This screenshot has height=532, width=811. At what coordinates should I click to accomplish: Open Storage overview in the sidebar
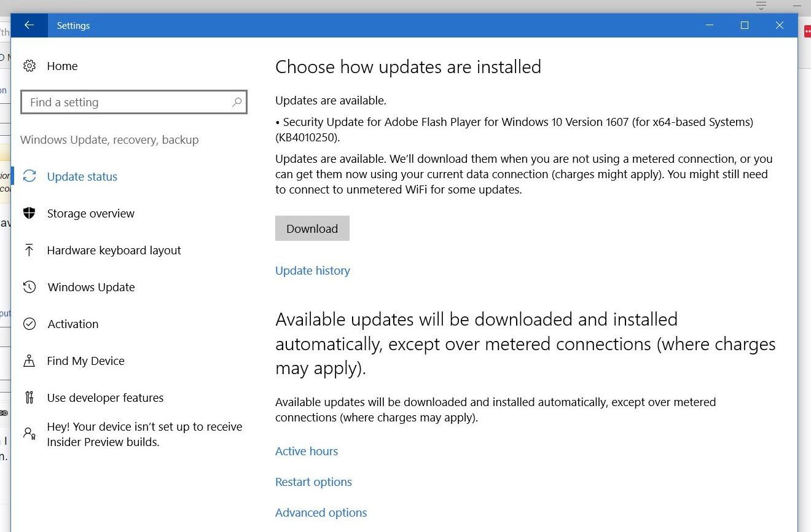pos(90,213)
